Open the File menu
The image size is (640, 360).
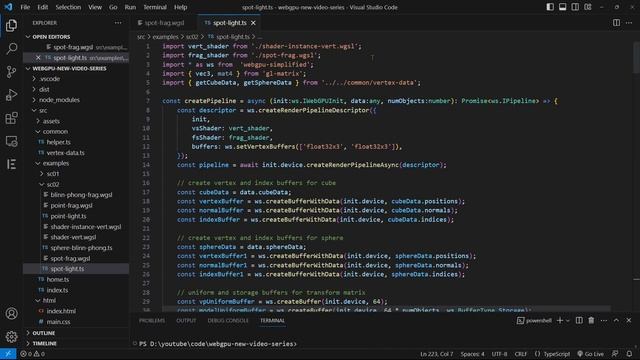(x=25, y=7)
